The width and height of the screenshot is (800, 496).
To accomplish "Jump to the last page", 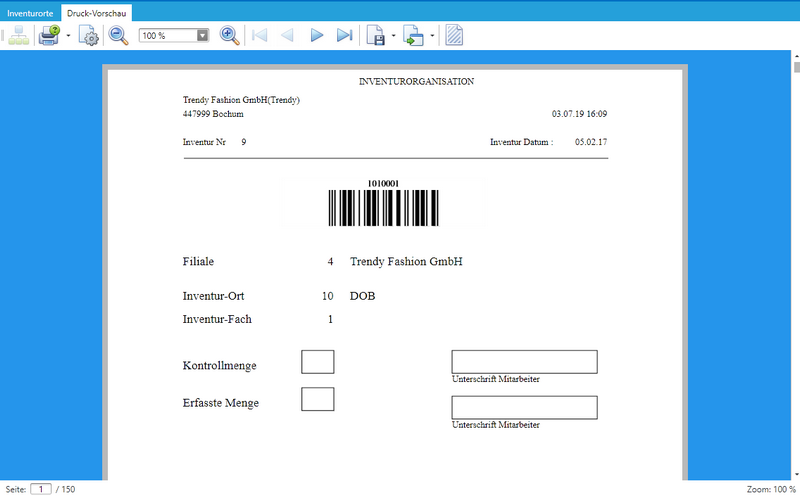I will pyautogui.click(x=345, y=35).
